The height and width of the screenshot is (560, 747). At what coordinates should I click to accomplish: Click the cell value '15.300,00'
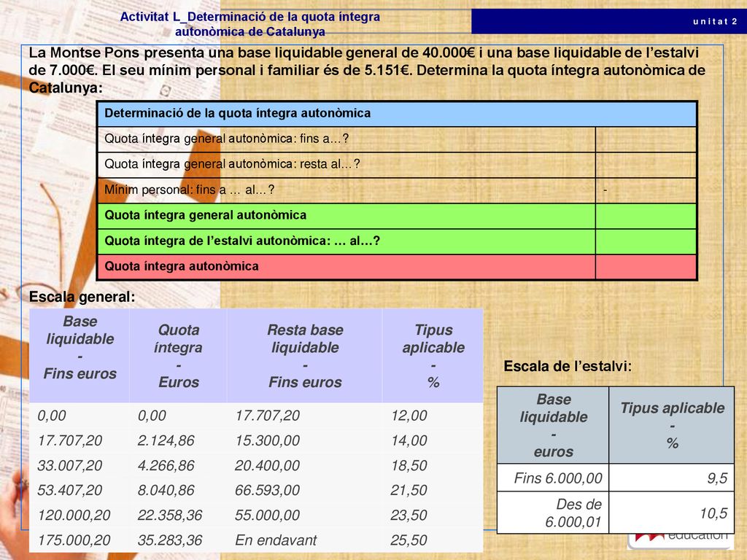point(267,440)
